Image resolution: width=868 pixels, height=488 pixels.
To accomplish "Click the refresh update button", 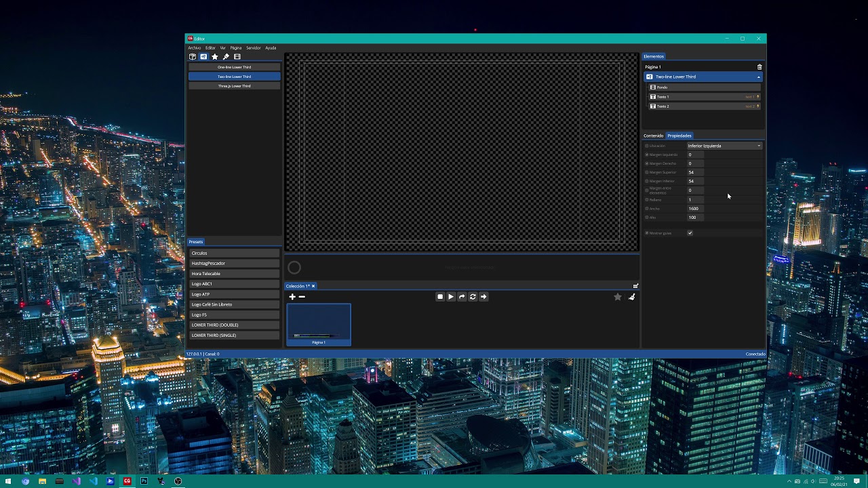I will click(x=473, y=297).
